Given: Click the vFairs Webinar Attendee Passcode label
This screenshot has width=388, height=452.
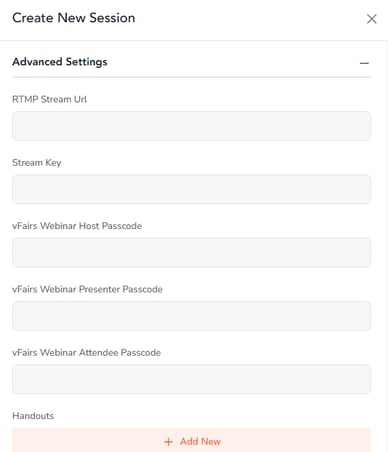Looking at the screenshot, I should click(x=86, y=353).
